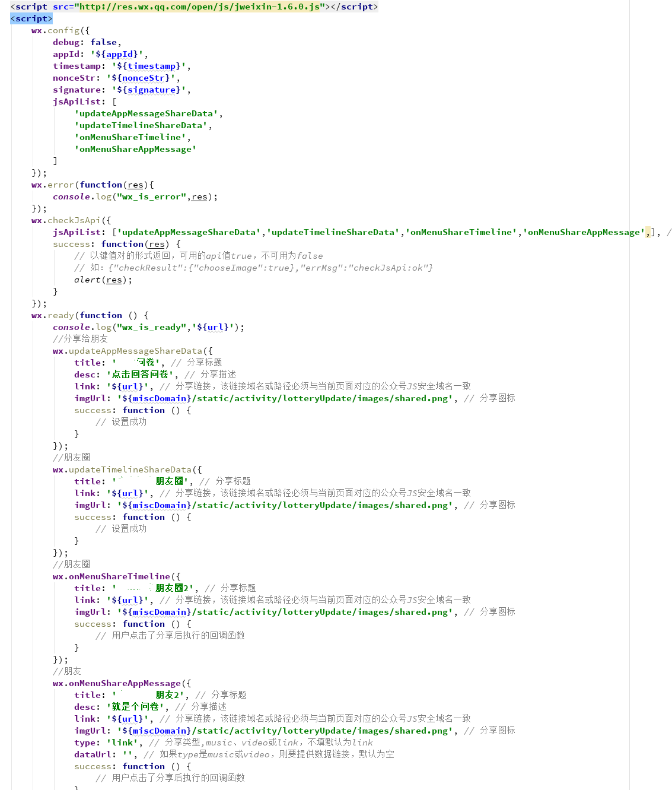Click the wx.checkJsApi call
672x790 pixels.
[x=71, y=220]
